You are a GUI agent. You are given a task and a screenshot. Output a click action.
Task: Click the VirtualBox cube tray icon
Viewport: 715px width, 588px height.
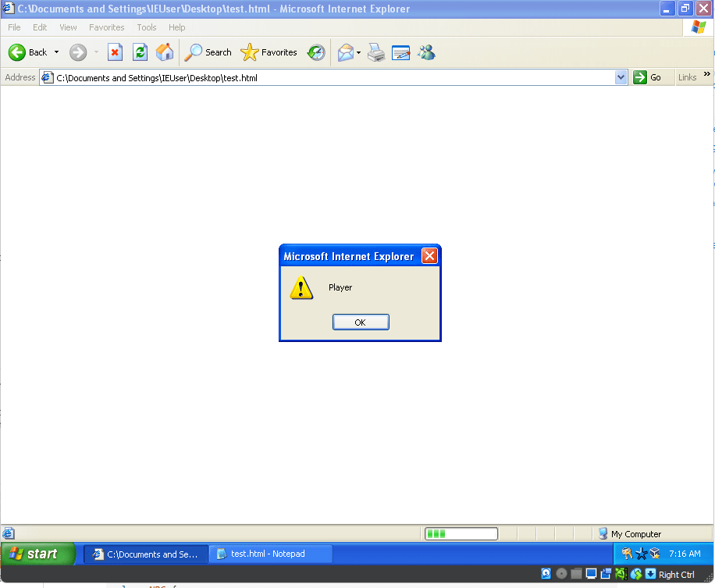click(655, 554)
